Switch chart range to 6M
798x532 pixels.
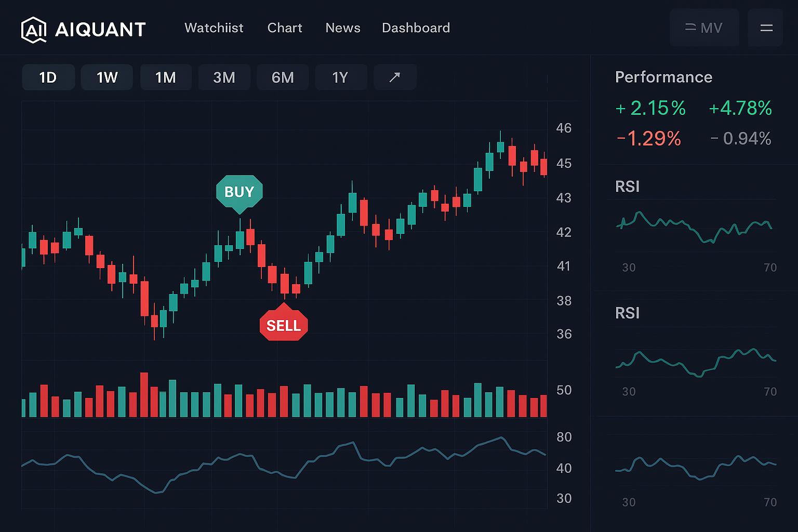tap(283, 77)
